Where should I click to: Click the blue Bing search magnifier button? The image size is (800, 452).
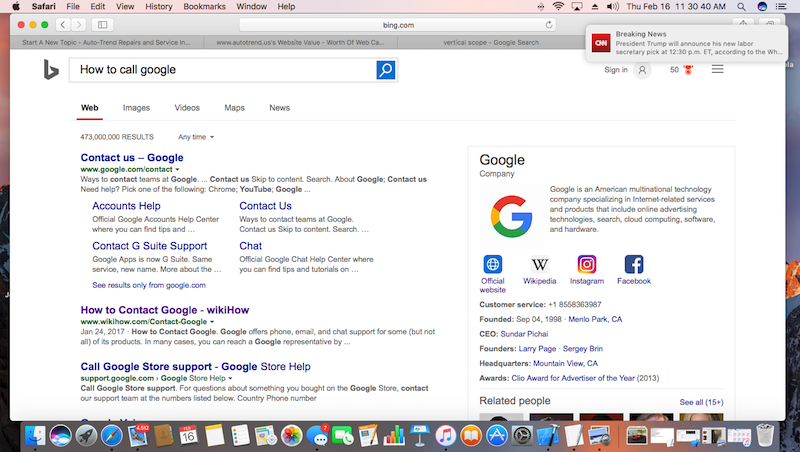click(386, 69)
